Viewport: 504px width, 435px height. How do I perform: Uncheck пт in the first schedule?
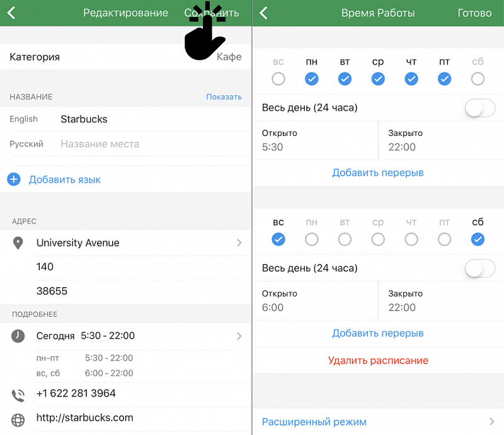(x=444, y=79)
